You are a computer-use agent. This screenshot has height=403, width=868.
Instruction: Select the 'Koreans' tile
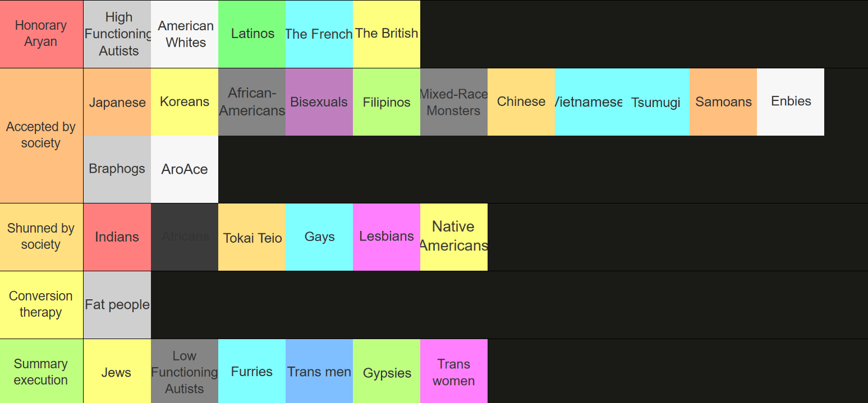[185, 102]
